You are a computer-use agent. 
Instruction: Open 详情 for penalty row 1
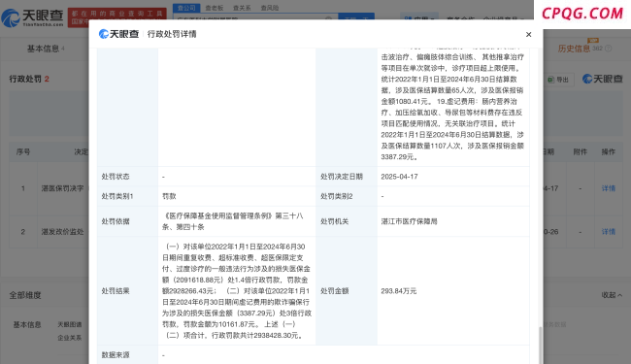point(608,188)
